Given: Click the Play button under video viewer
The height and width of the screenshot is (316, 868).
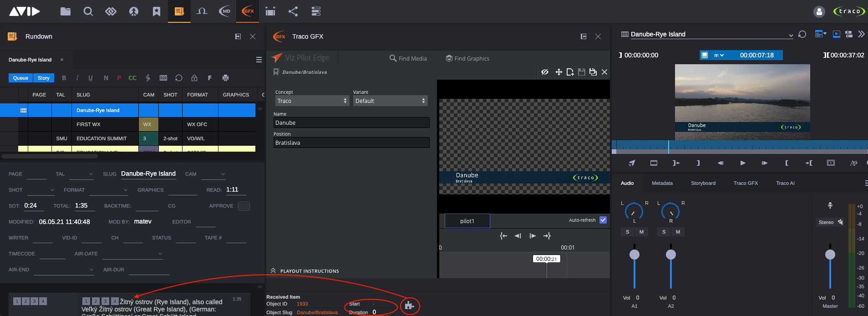Looking at the screenshot, I should [743, 163].
